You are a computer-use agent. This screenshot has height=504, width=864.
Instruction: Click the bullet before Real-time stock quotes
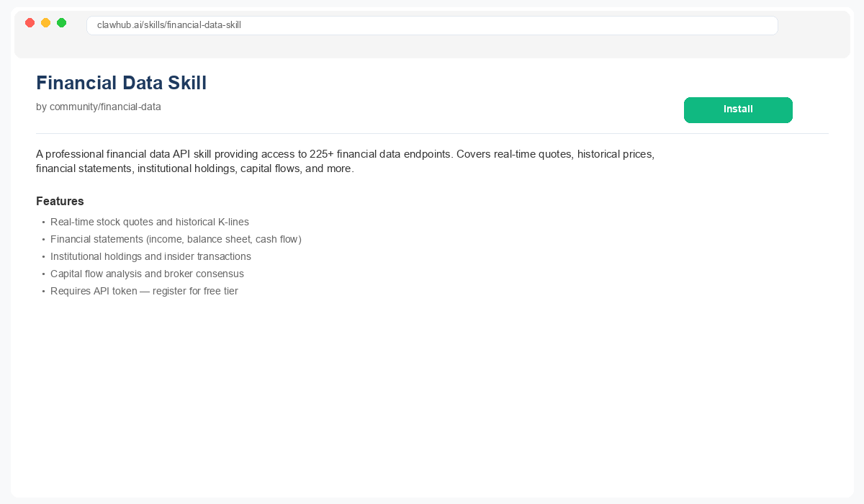pos(43,222)
